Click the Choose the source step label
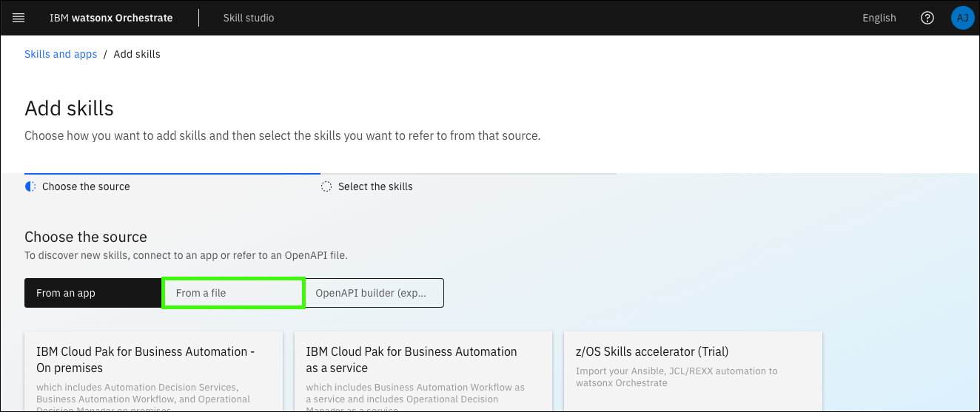Image resolution: width=980 pixels, height=412 pixels. [x=86, y=186]
